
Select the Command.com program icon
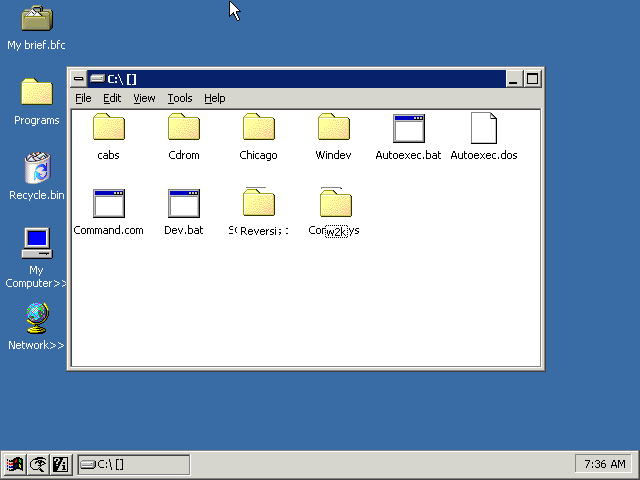[x=109, y=203]
